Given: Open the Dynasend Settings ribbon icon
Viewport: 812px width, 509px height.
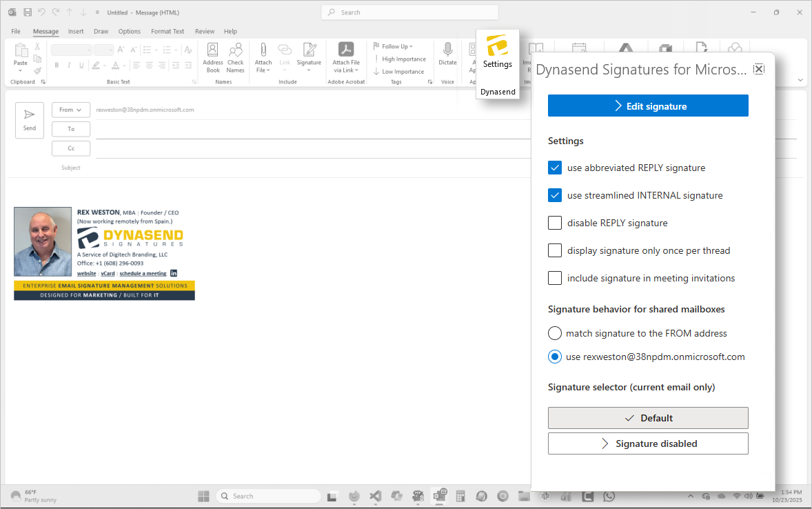Looking at the screenshot, I should [497, 54].
